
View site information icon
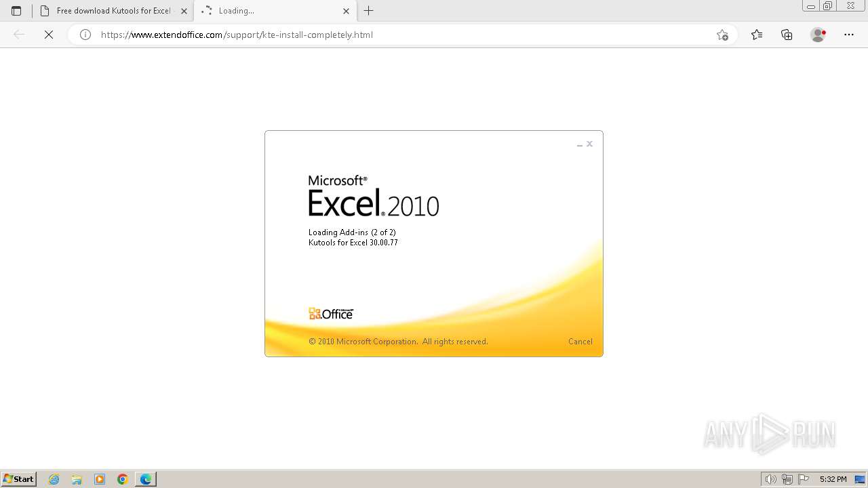(x=85, y=35)
